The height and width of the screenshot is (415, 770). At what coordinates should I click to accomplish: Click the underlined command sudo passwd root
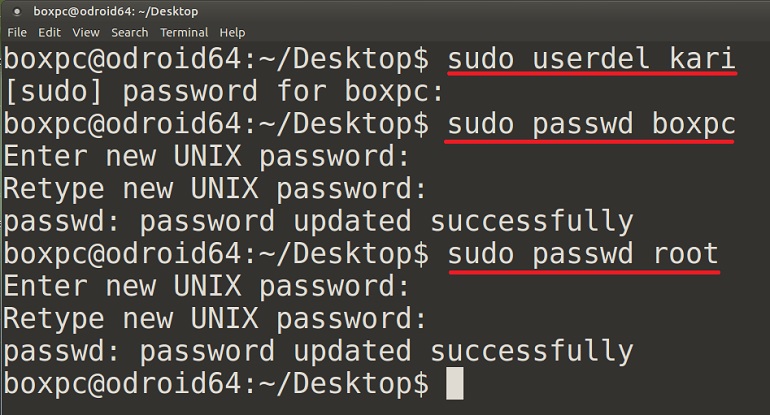pos(583,254)
